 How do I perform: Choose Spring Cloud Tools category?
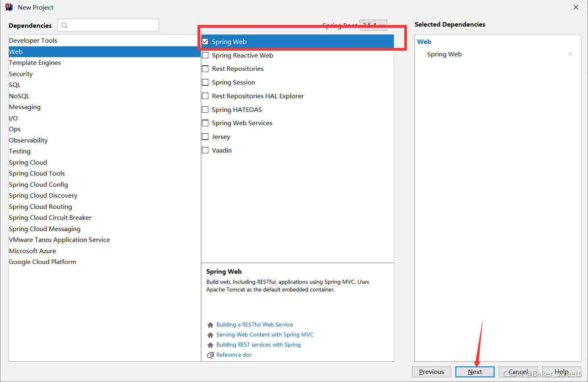tap(105, 173)
